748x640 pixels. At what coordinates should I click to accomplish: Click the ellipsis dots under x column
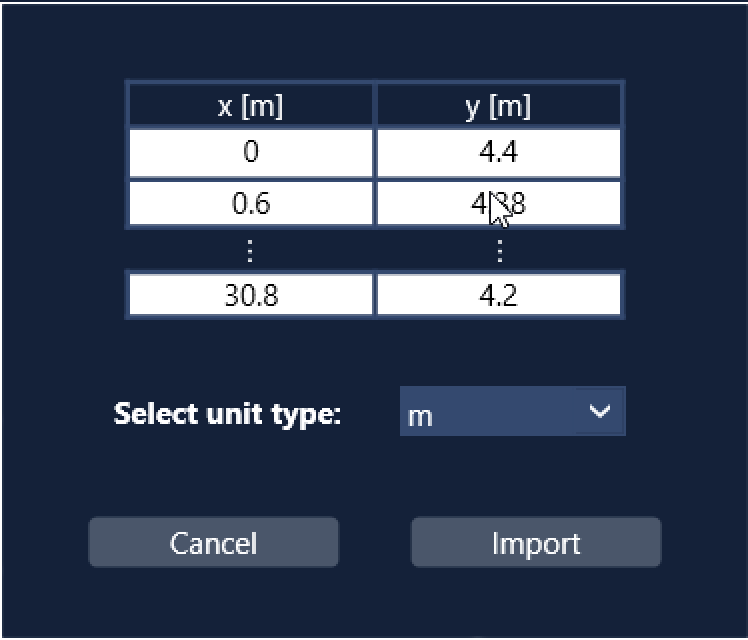[250, 251]
